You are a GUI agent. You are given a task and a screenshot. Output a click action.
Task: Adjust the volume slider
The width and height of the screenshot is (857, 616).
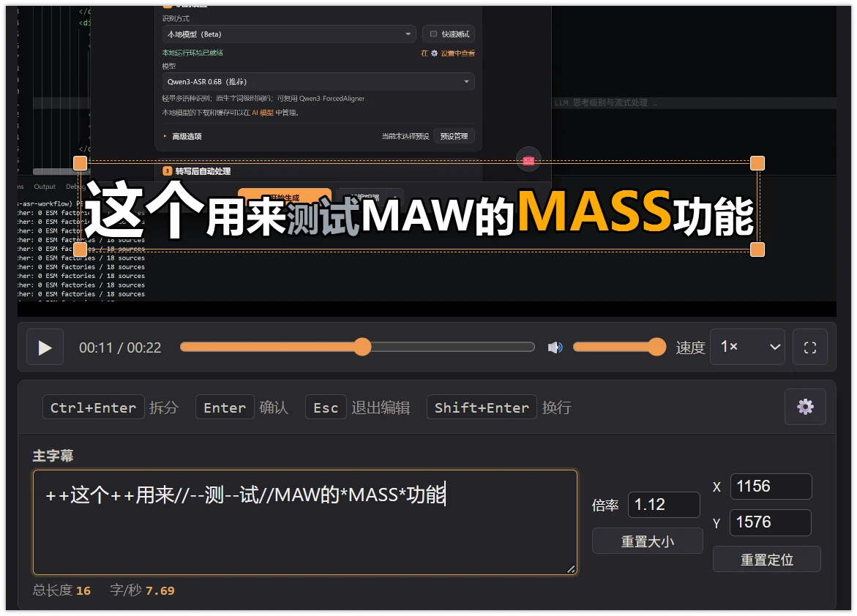pyautogui.click(x=619, y=347)
